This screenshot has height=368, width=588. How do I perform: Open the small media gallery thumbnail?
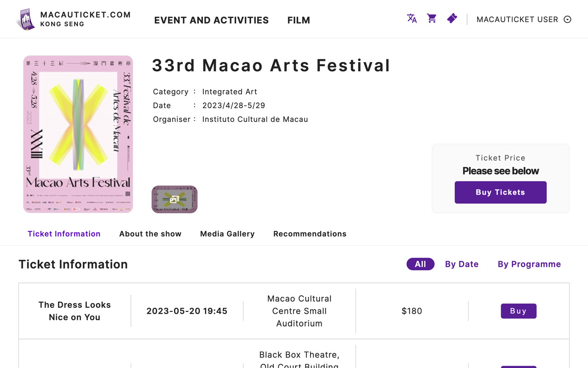pyautogui.click(x=175, y=199)
